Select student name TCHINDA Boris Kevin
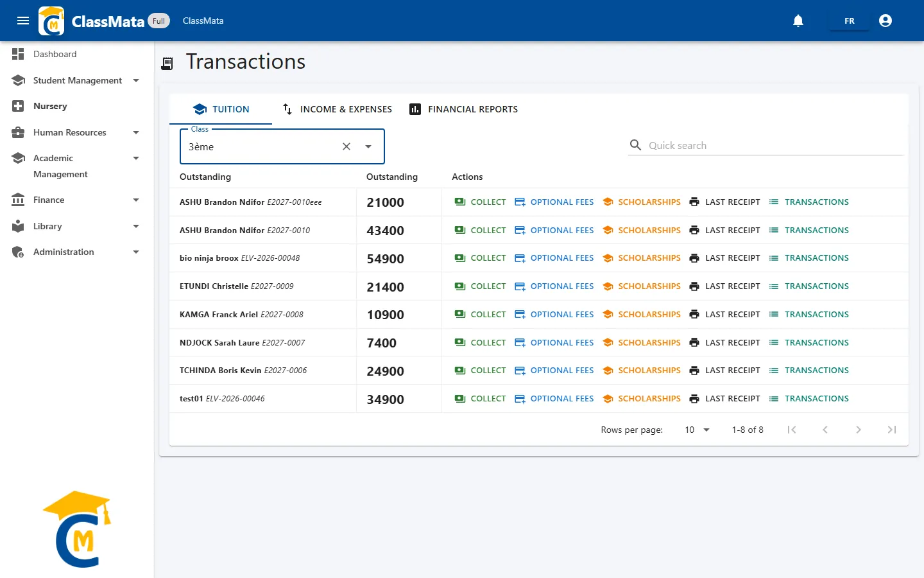Screen dimensions: 924x578 pyautogui.click(x=220, y=371)
